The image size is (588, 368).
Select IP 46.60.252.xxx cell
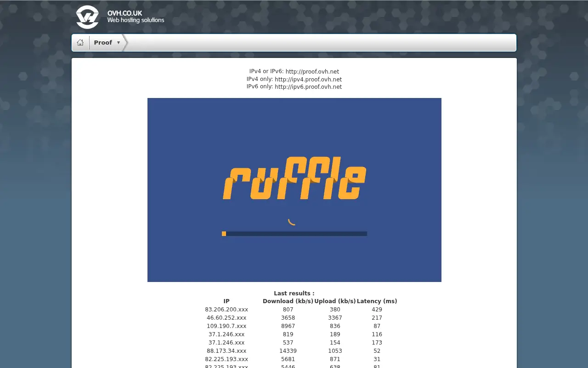coord(226,318)
